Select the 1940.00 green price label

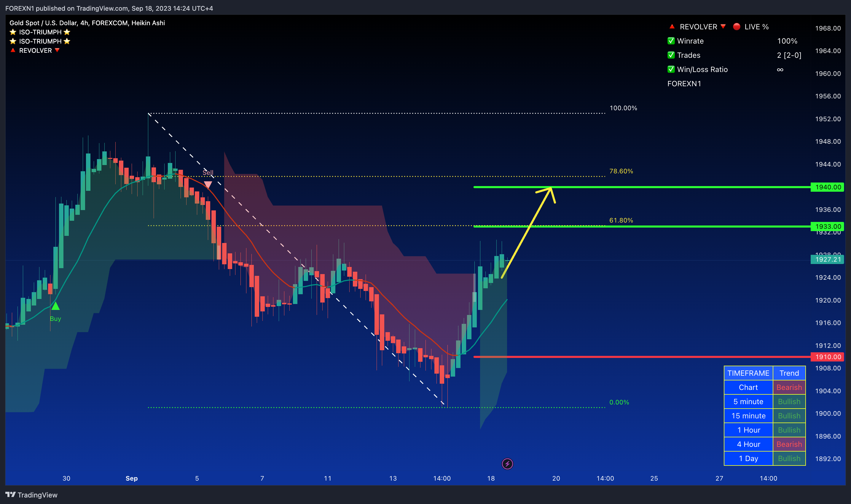828,187
